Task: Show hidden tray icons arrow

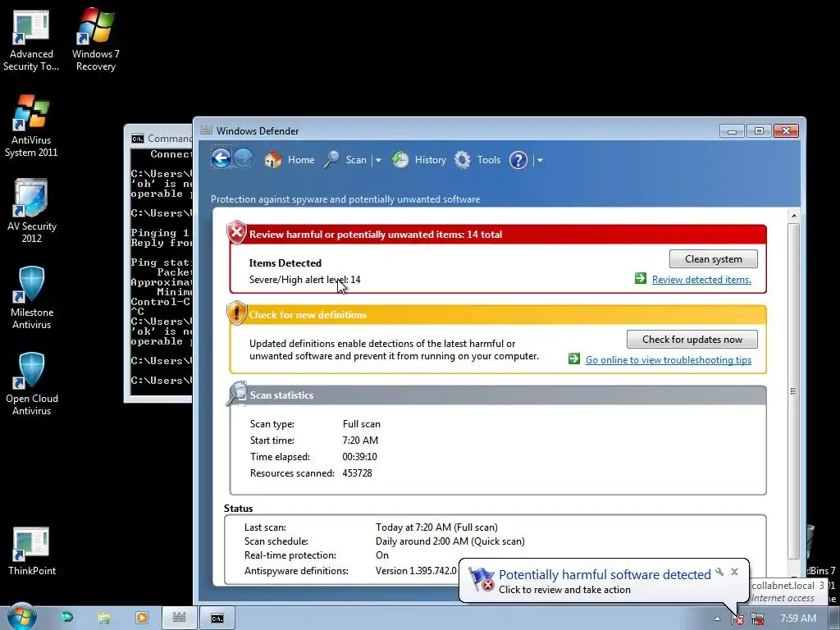Action: [x=717, y=619]
